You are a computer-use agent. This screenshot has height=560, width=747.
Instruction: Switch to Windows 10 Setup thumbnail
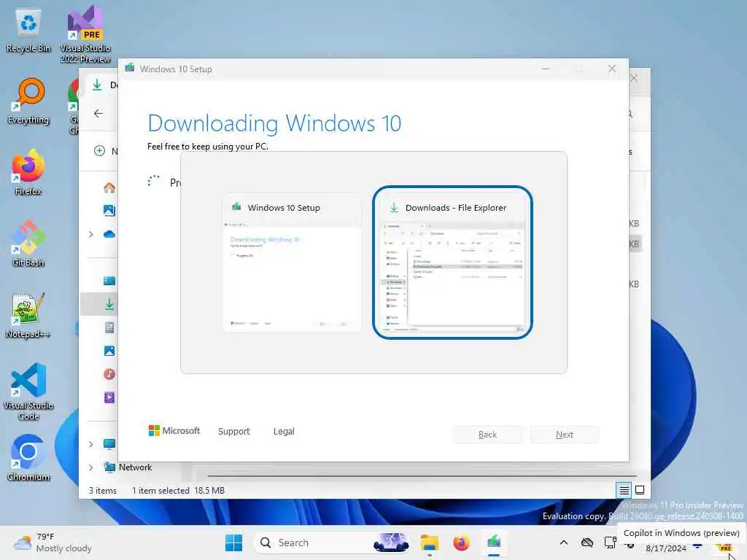(x=292, y=262)
